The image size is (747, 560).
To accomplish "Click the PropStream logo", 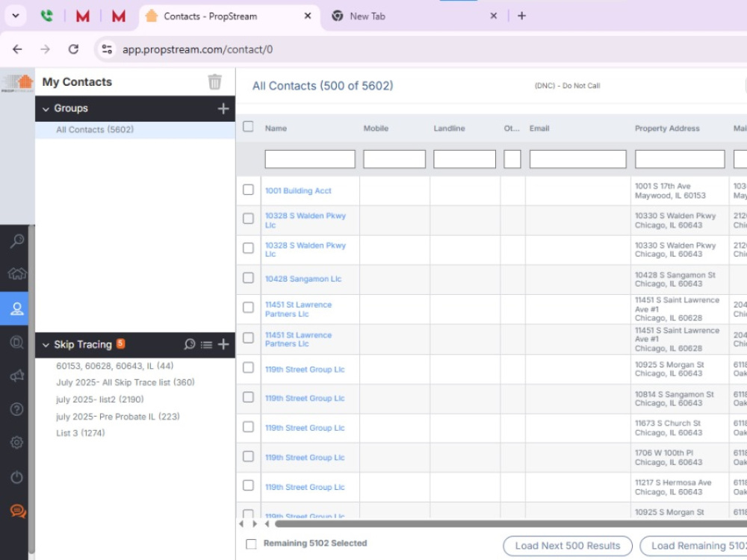I will point(18,82).
